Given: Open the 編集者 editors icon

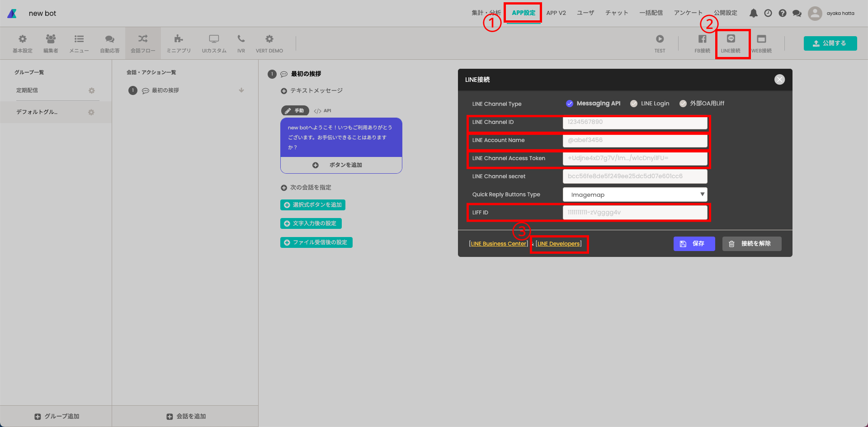Looking at the screenshot, I should (x=51, y=39).
